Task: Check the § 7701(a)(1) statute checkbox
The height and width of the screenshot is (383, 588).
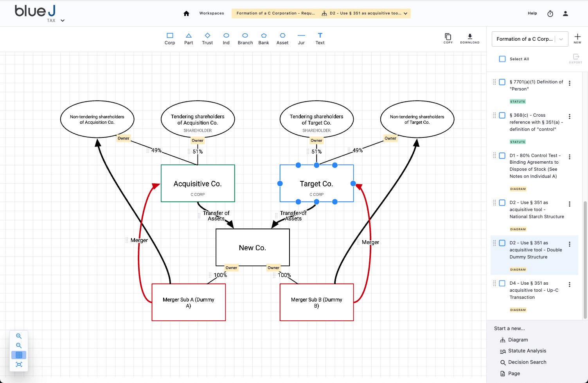Action: point(502,82)
